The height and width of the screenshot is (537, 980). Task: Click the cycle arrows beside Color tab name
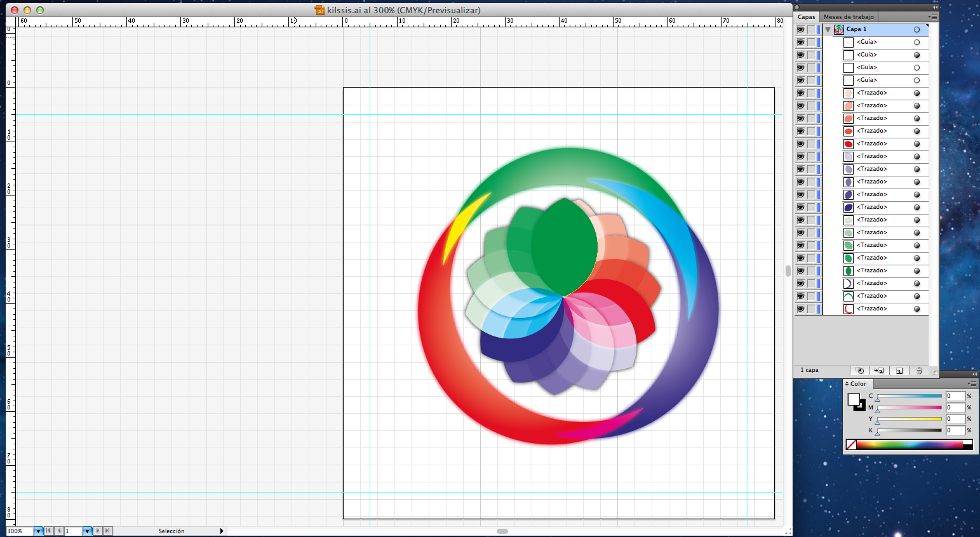click(x=847, y=384)
